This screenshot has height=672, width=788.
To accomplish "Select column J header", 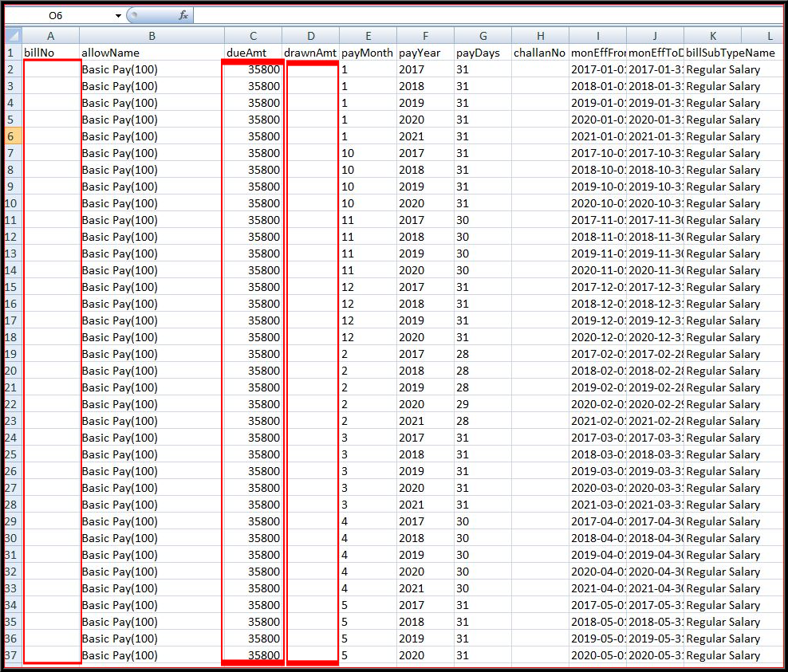I will pyautogui.click(x=655, y=36).
